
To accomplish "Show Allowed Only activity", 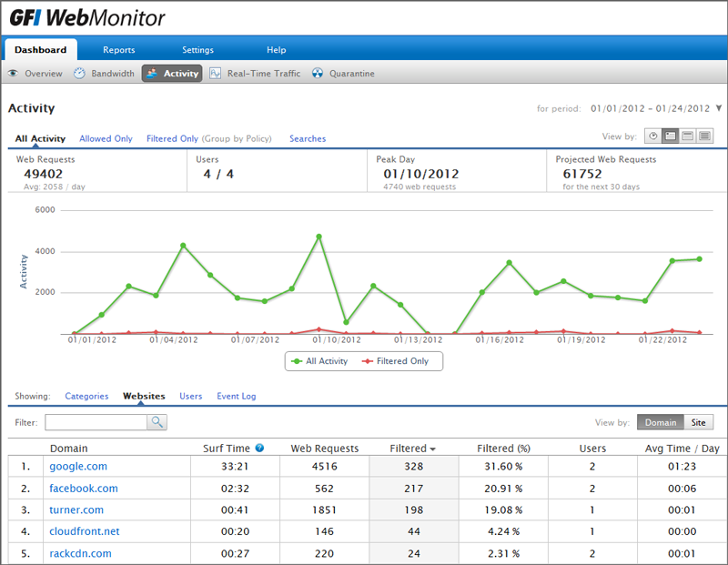I will point(106,138).
